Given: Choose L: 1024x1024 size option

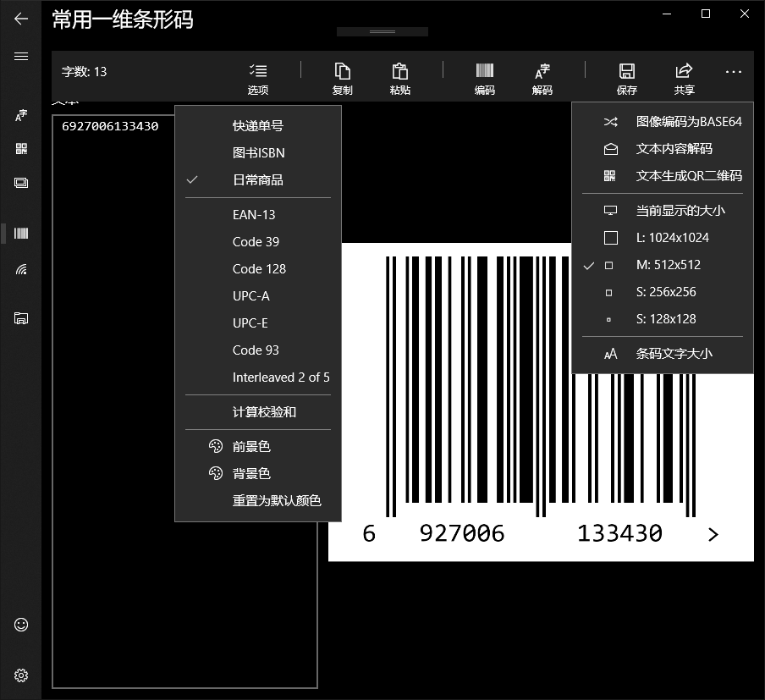Looking at the screenshot, I should tap(663, 238).
